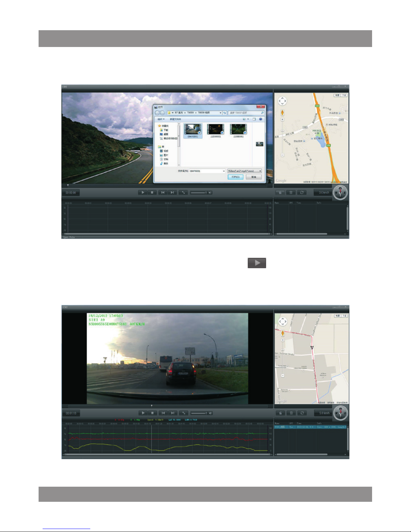This screenshot has width=411, height=532.
Task: Click the seek position marker under the dashcam video
Action: coord(152,406)
